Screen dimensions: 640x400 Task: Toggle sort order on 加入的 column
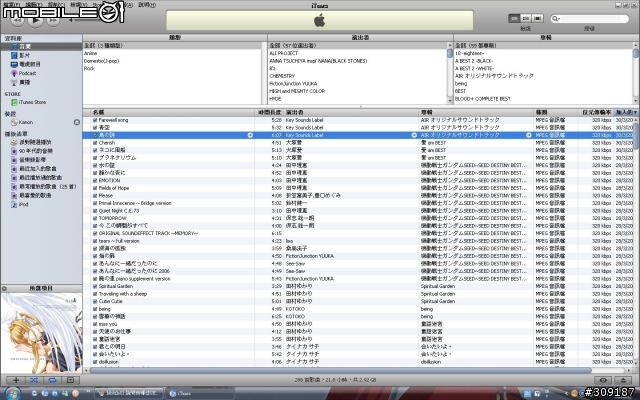626,112
